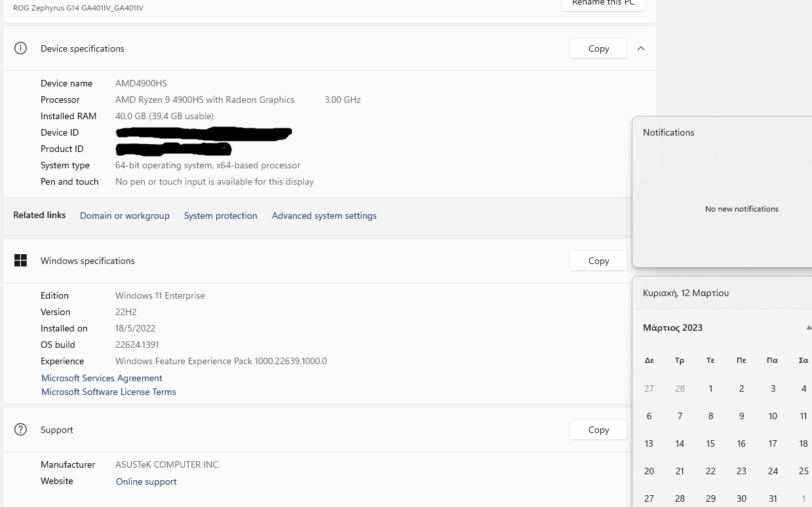812x507 pixels.
Task: Click the Κυριακή, 12 Μαρτίου date header
Action: (686, 293)
